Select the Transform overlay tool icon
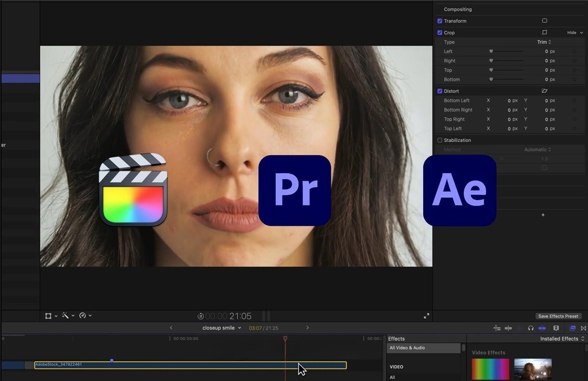 point(48,316)
